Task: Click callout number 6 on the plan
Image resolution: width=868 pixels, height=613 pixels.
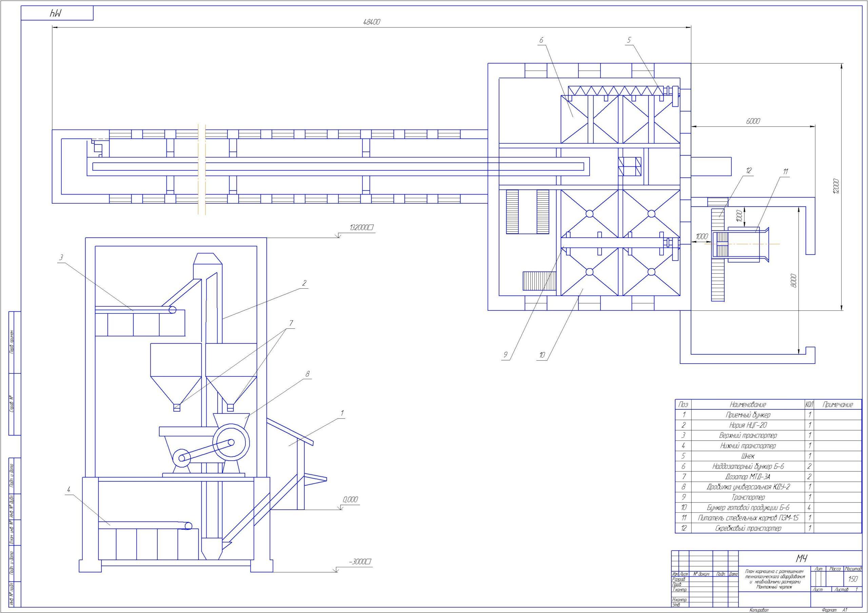Action: pos(541,40)
